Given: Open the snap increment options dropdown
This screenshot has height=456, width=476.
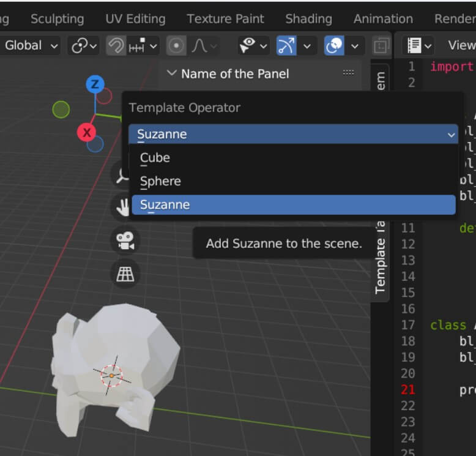Looking at the screenshot, I should (x=143, y=46).
